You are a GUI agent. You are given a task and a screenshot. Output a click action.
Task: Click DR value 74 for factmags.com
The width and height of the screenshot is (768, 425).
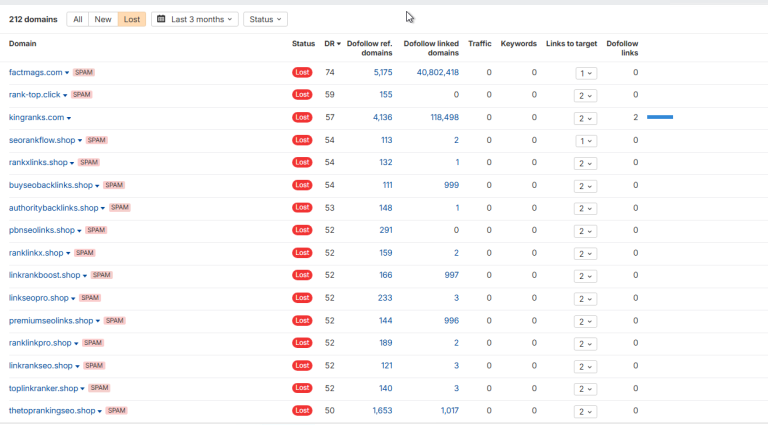coord(330,72)
